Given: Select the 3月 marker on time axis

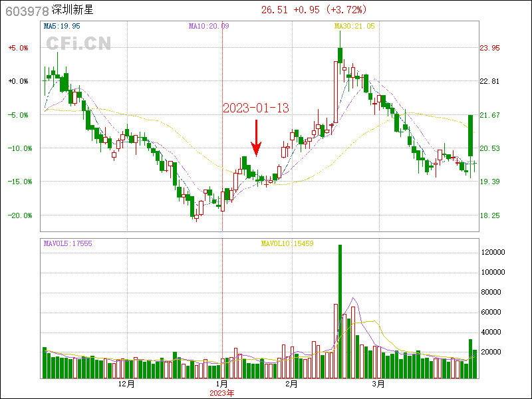Looking at the screenshot, I should click(x=378, y=384).
